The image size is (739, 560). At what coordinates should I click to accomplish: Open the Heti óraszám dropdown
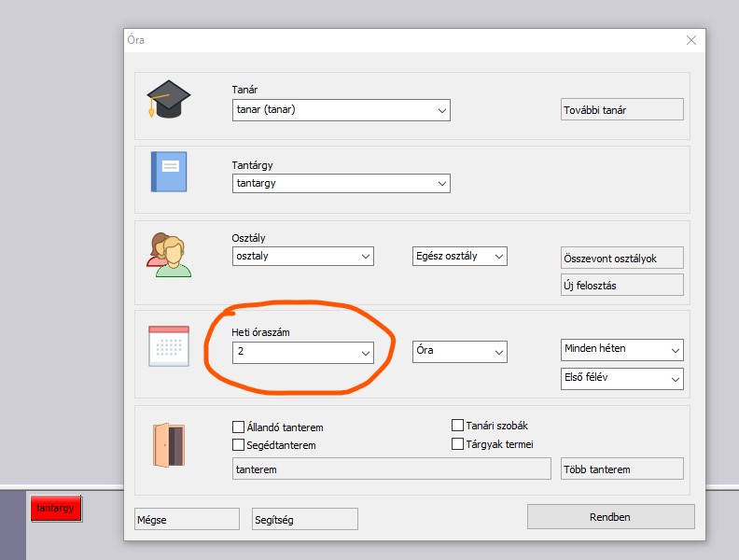point(303,352)
